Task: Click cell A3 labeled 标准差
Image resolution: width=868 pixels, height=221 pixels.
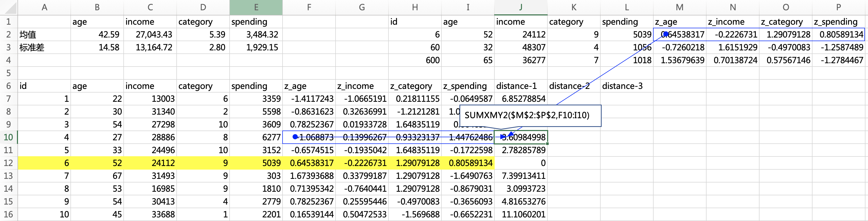Action: [x=44, y=47]
